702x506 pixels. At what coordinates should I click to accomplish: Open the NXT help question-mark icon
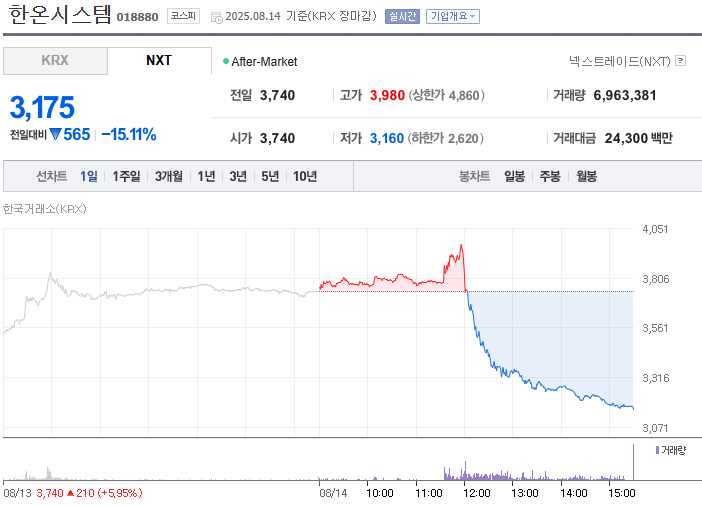pyautogui.click(x=680, y=60)
